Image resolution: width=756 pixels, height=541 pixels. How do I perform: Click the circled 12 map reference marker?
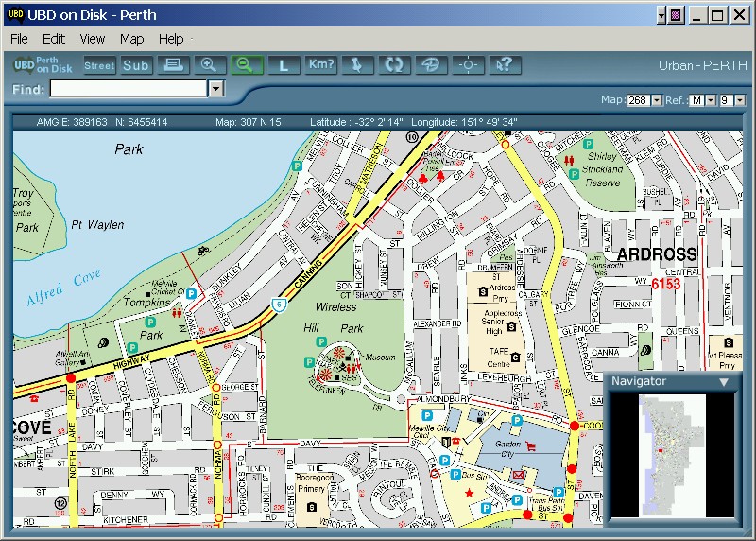[x=60, y=503]
